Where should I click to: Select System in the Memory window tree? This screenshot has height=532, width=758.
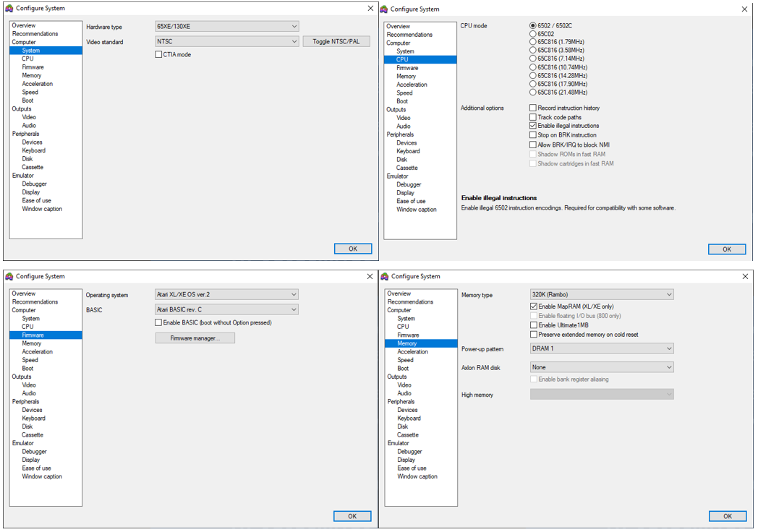[x=406, y=319]
